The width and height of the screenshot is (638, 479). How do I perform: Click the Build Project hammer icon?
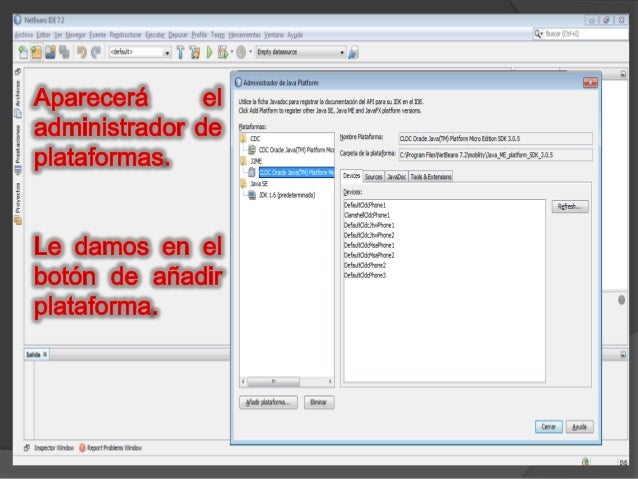180,52
